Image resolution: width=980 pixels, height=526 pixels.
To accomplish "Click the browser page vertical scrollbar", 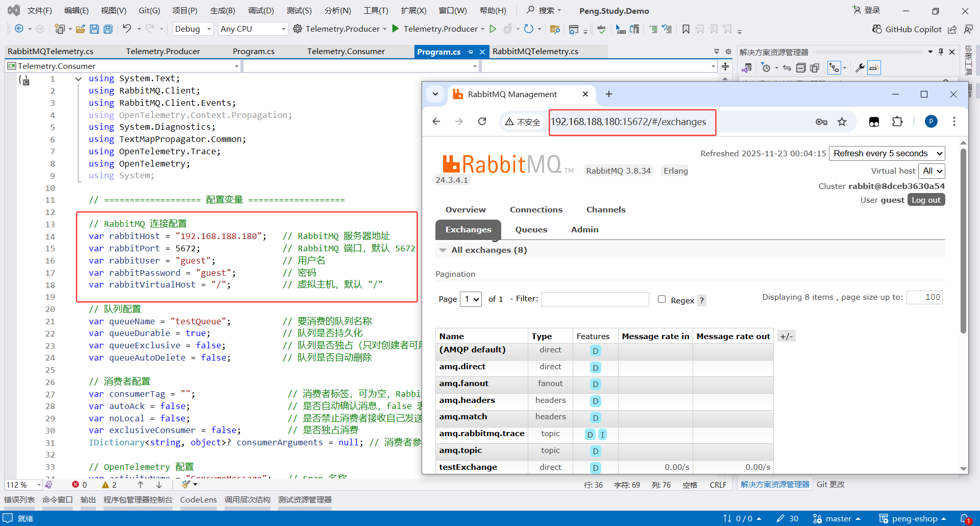I will point(963,241).
